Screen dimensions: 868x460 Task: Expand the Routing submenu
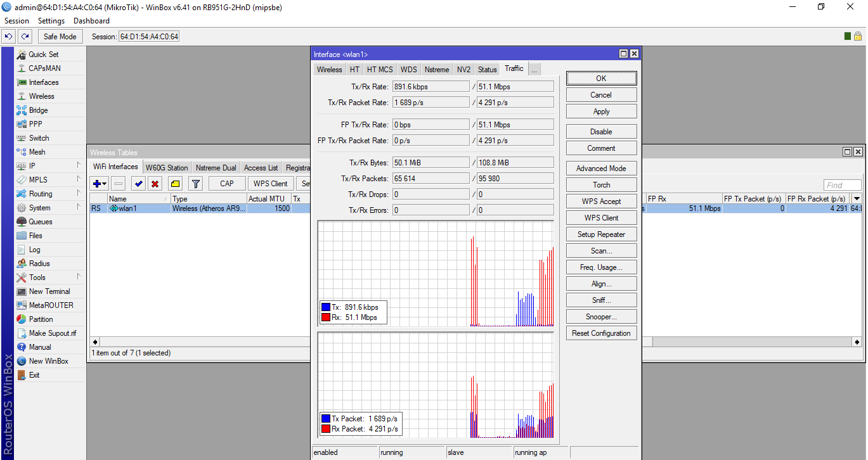(40, 194)
